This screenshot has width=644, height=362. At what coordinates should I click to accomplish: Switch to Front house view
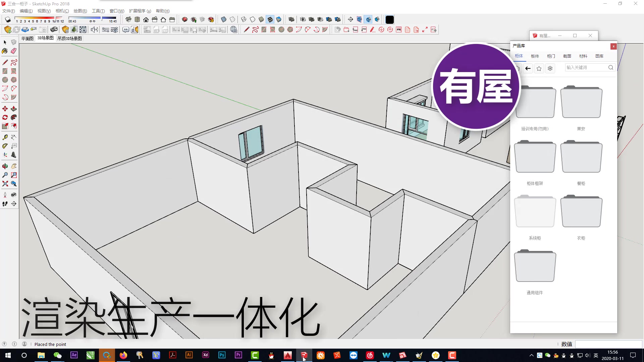[146, 19]
